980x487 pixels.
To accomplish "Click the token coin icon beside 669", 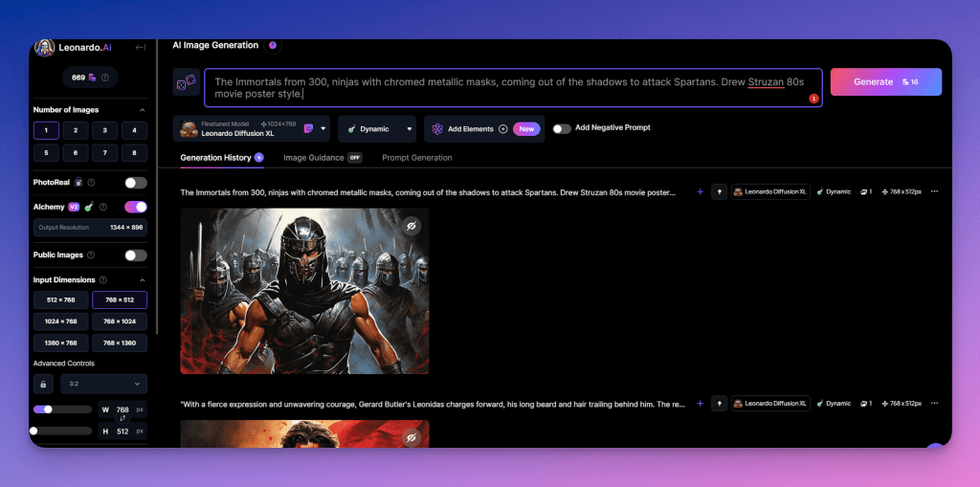I will point(92,77).
